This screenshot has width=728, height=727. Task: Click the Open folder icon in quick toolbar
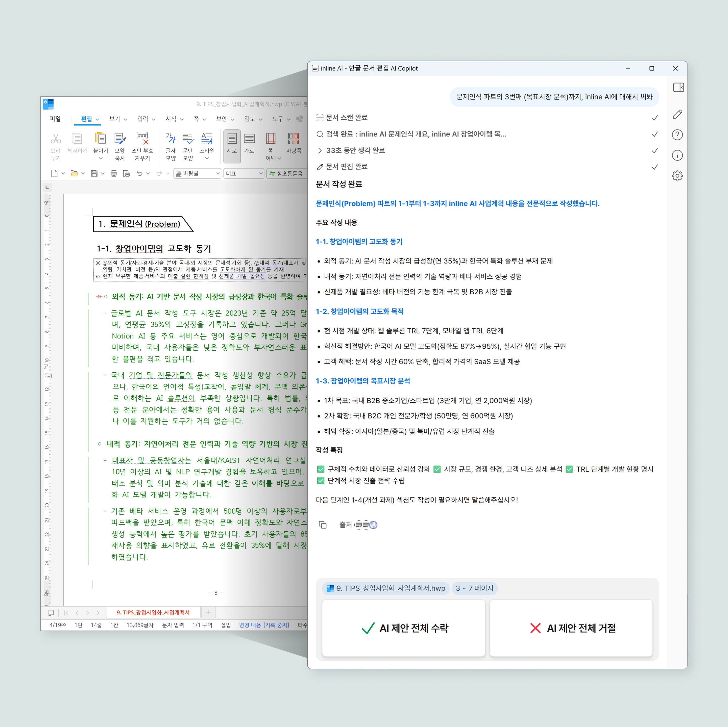74,174
